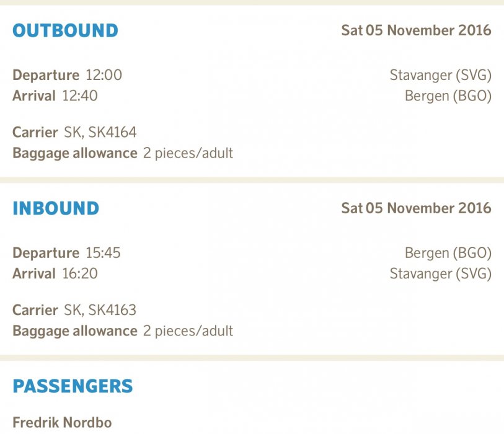Select the inbound flight date text

coord(415,208)
